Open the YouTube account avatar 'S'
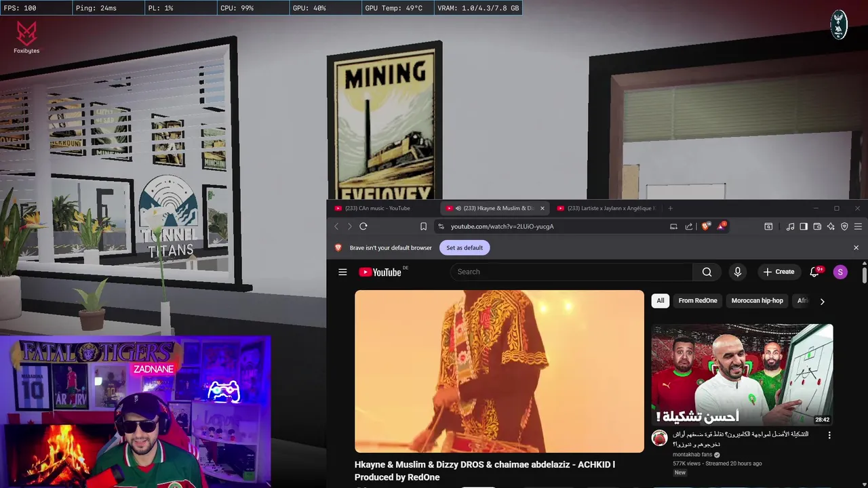 [840, 272]
